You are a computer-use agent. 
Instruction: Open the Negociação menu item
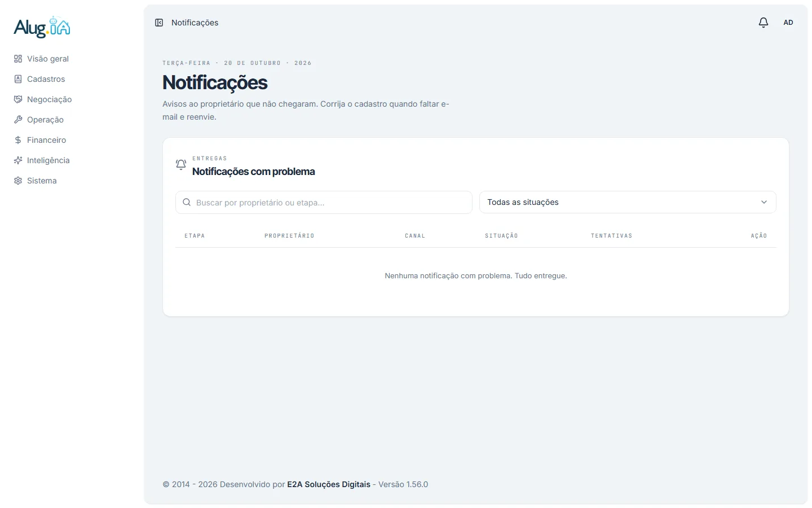pyautogui.click(x=50, y=99)
